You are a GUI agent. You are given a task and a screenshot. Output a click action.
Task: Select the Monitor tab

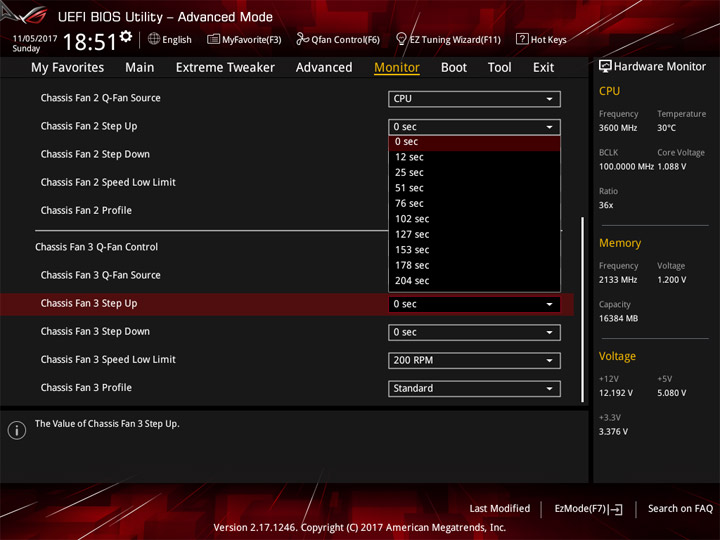pos(397,68)
